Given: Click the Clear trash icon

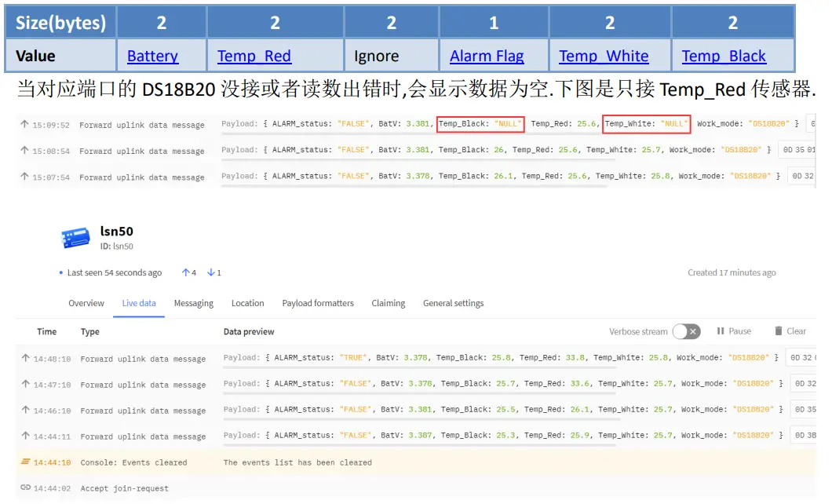Looking at the screenshot, I should pyautogui.click(x=779, y=331).
